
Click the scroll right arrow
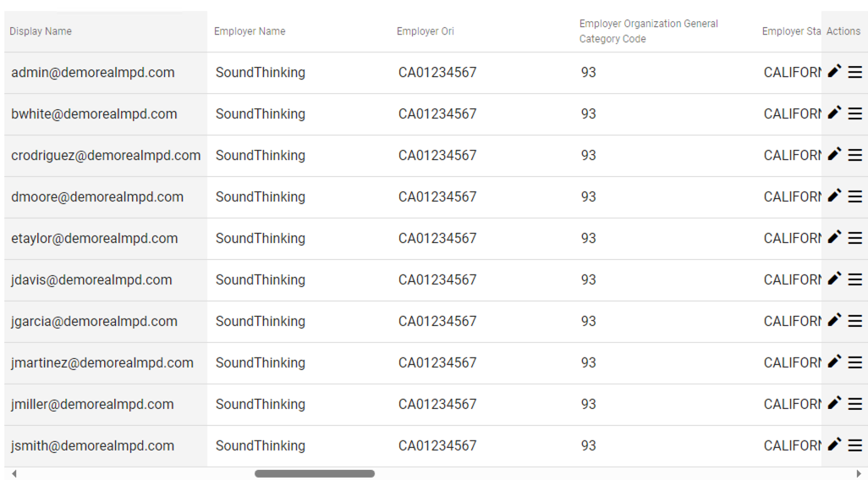(x=860, y=473)
